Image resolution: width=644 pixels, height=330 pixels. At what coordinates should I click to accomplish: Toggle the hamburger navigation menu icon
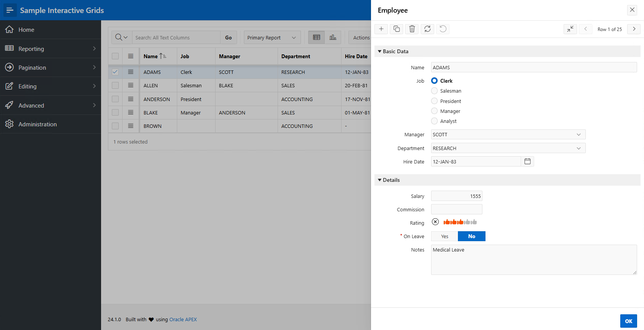point(10,10)
